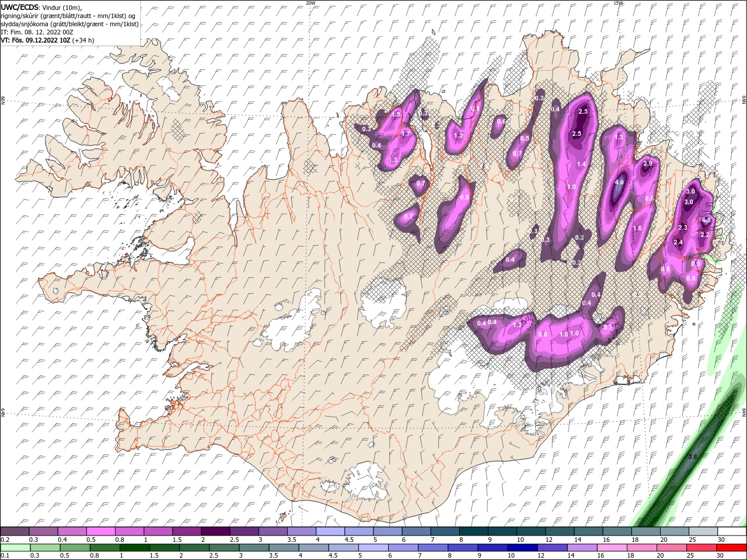Viewport: 747px width, 560px height.
Task: Click the 4.0 snowfall value on the map
Action: click(619, 182)
